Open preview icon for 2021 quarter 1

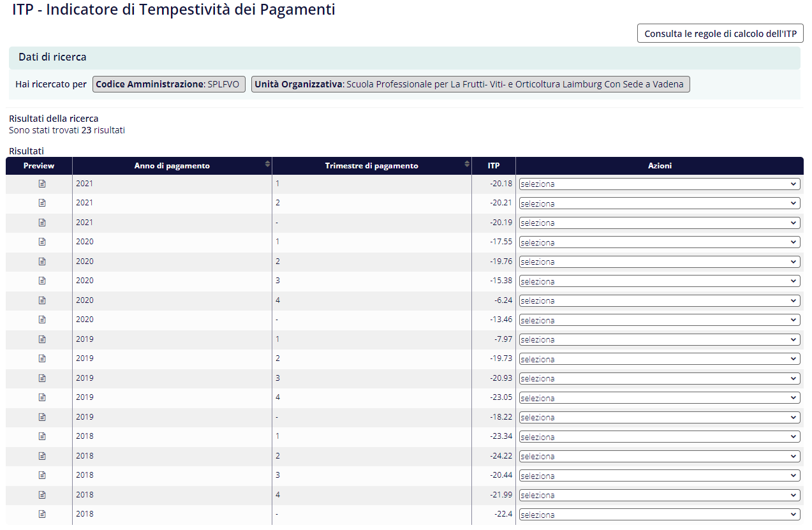(42, 184)
